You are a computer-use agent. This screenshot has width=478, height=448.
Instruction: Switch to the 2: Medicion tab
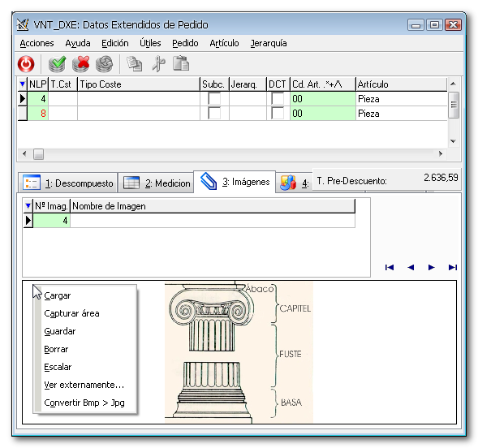(156, 183)
